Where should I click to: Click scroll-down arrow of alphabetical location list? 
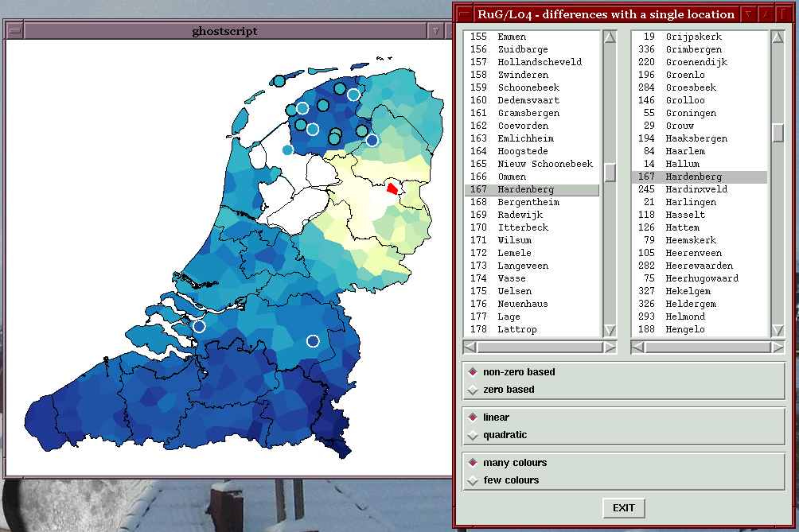click(778, 330)
